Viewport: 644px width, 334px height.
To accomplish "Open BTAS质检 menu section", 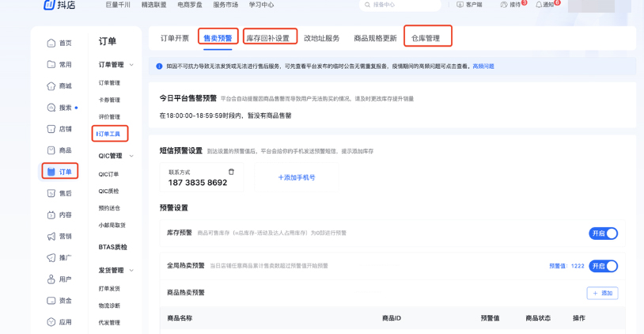I will (x=113, y=247).
